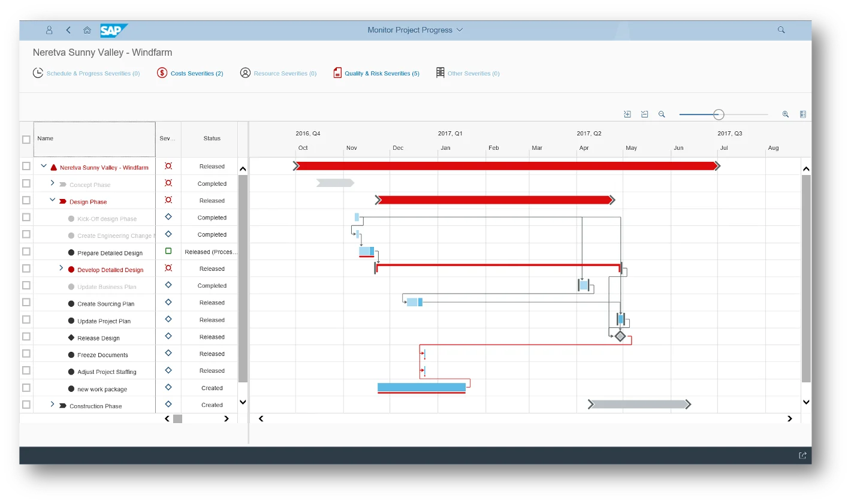851x504 pixels.
Task: Check the Neretva Sunny Valley - Windfarm row
Action: pyautogui.click(x=26, y=166)
